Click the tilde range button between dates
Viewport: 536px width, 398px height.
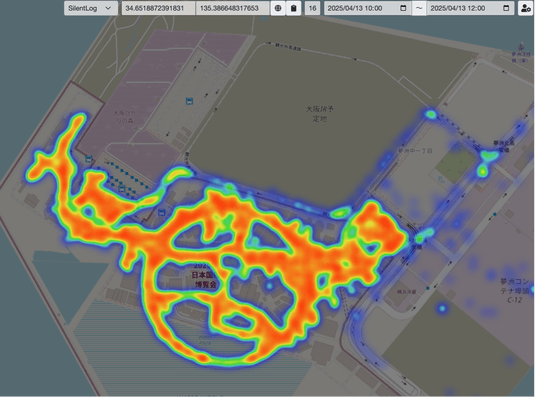[x=419, y=8]
